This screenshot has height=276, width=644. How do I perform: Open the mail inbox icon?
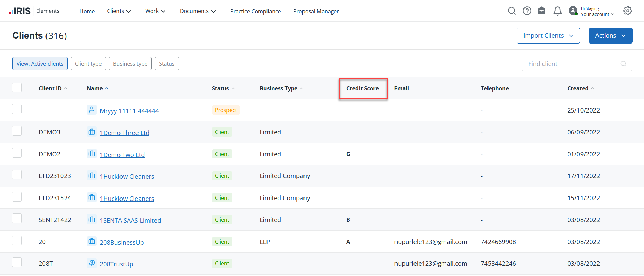(542, 11)
